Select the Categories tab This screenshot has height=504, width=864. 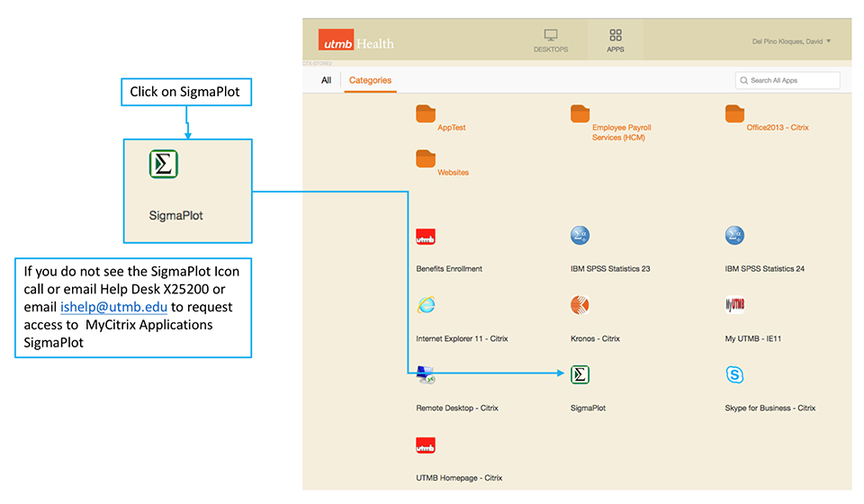[370, 80]
